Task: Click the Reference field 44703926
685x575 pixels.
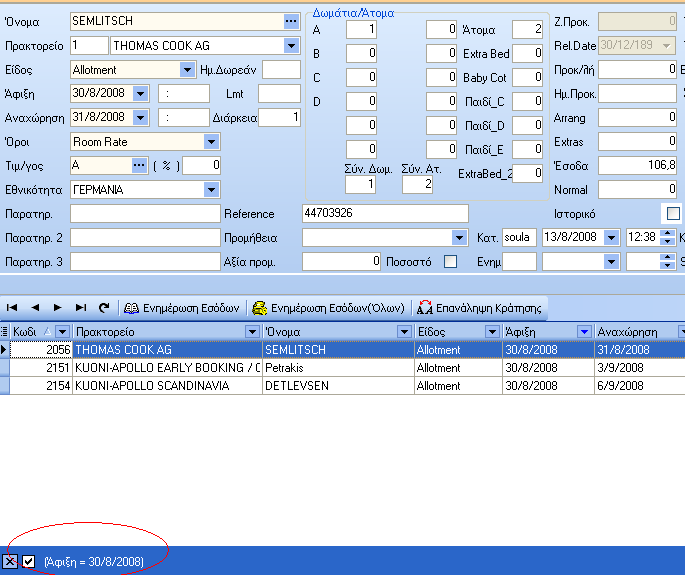Action: [x=385, y=214]
